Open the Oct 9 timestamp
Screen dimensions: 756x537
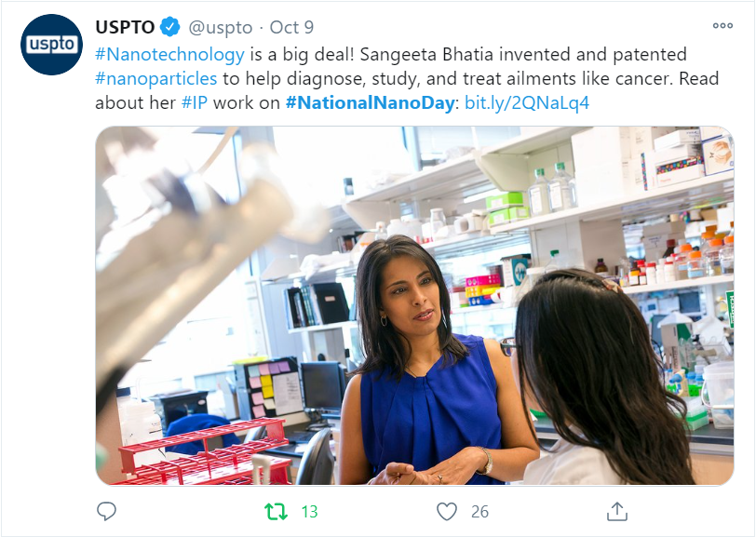pos(291,28)
